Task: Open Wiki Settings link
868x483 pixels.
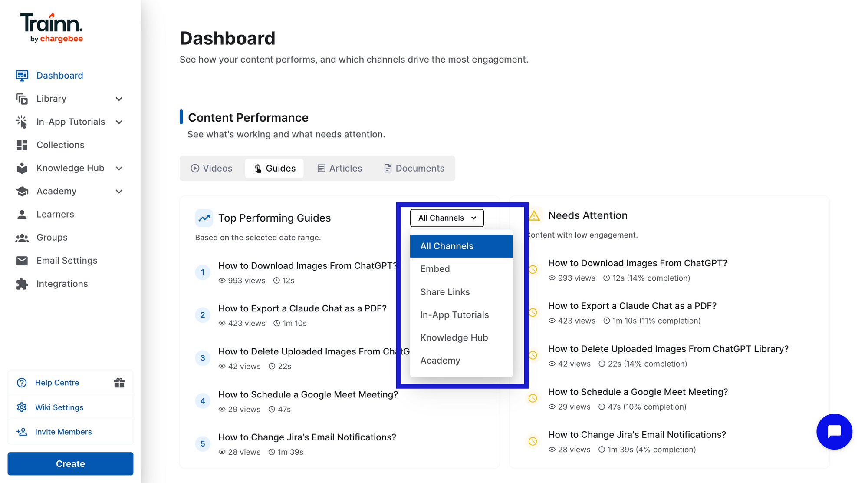Action: tap(59, 407)
